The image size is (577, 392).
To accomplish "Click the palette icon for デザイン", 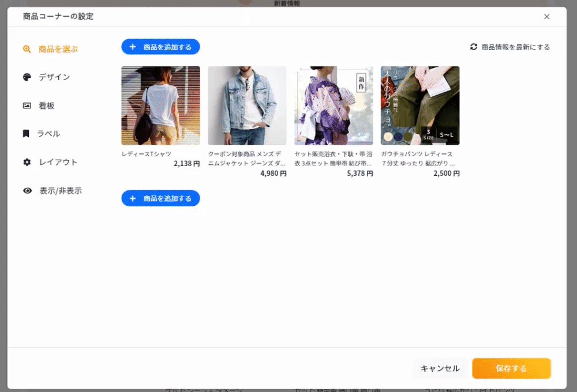I will coord(27,77).
